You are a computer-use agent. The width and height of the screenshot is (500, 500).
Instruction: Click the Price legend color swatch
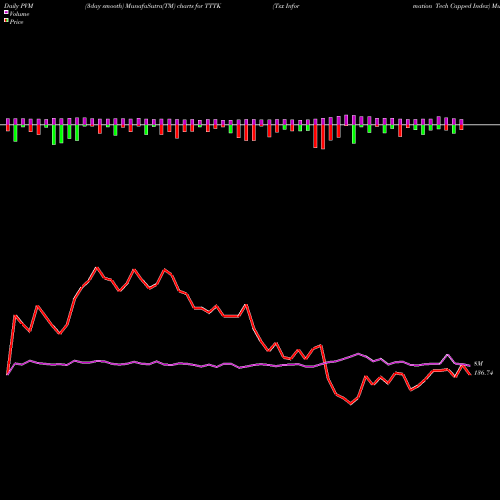click(6, 21)
